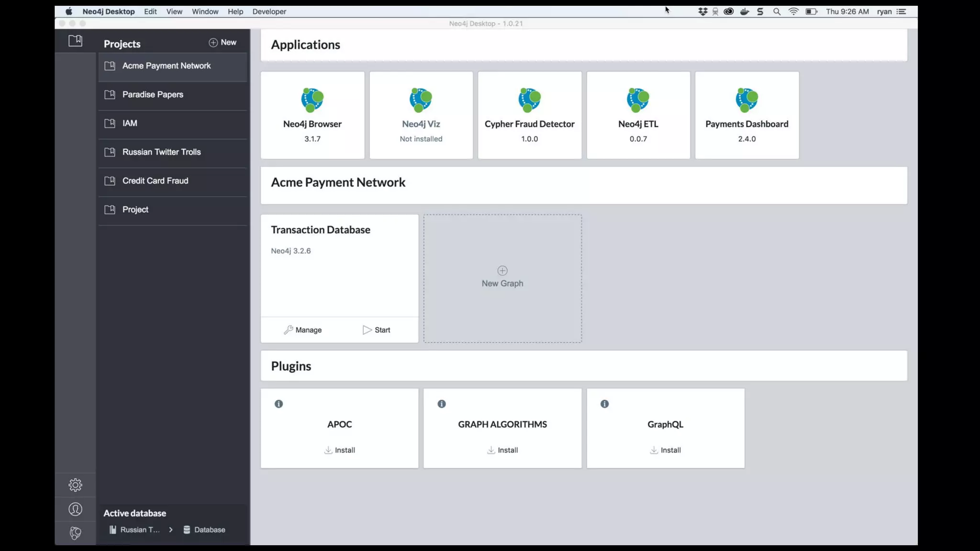Click Neo4j Viz Not installed text
The image size is (980, 551).
click(421, 139)
